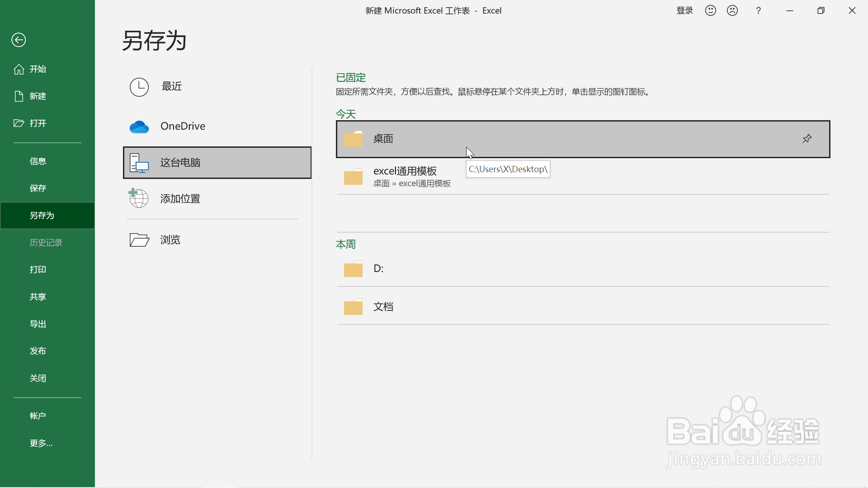The width and height of the screenshot is (868, 488).
Task: Click the back arrow circle icon
Action: pos(19,40)
